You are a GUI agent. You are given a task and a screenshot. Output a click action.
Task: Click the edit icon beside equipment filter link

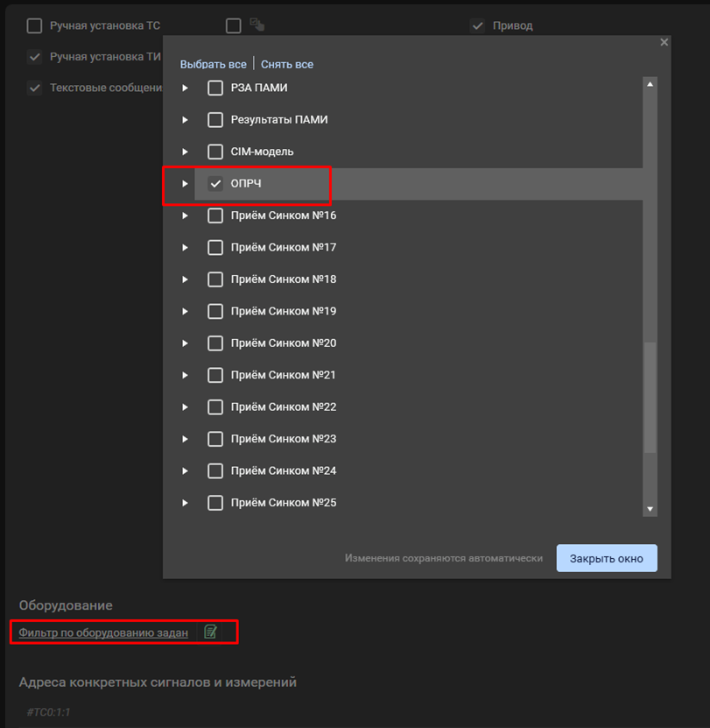210,632
